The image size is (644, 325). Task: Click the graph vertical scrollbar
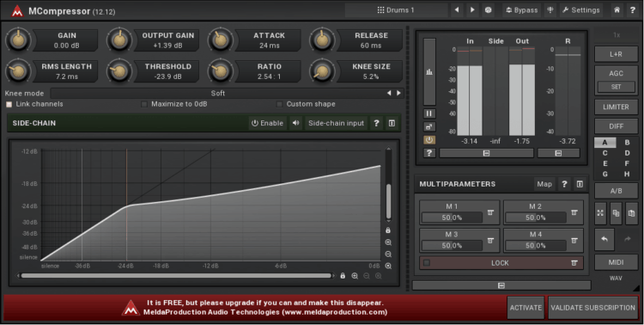coord(388,201)
